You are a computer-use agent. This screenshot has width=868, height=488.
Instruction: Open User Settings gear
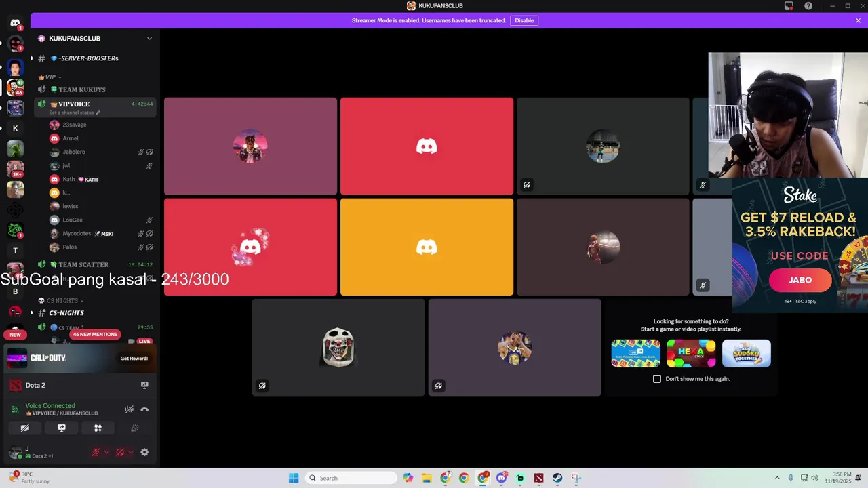click(144, 452)
